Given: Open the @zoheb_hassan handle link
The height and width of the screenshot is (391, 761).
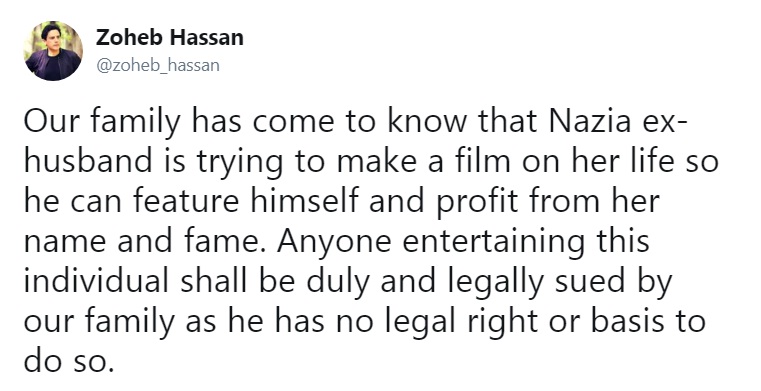Looking at the screenshot, I should point(158,65).
